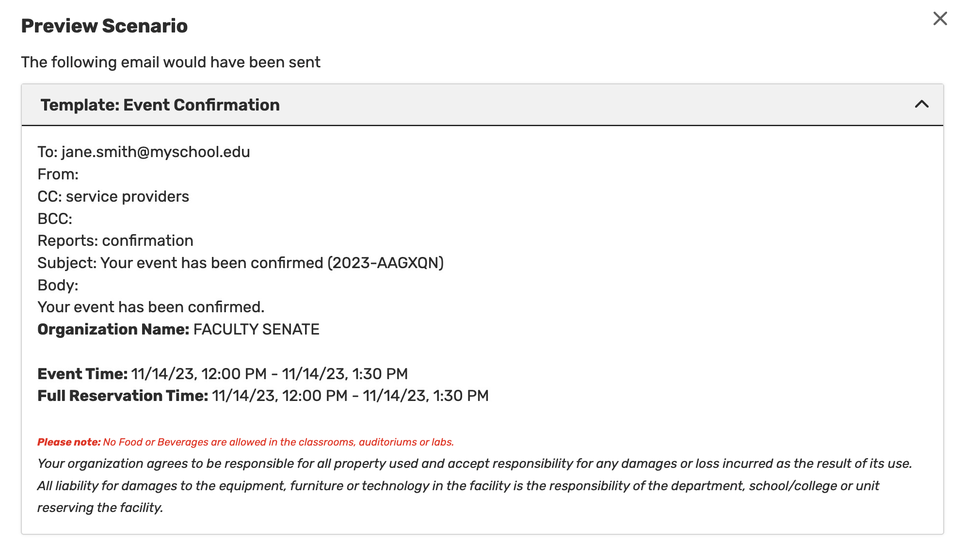Click the Template: Event Confirmation header title
This screenshot has width=966, height=560.
(160, 105)
